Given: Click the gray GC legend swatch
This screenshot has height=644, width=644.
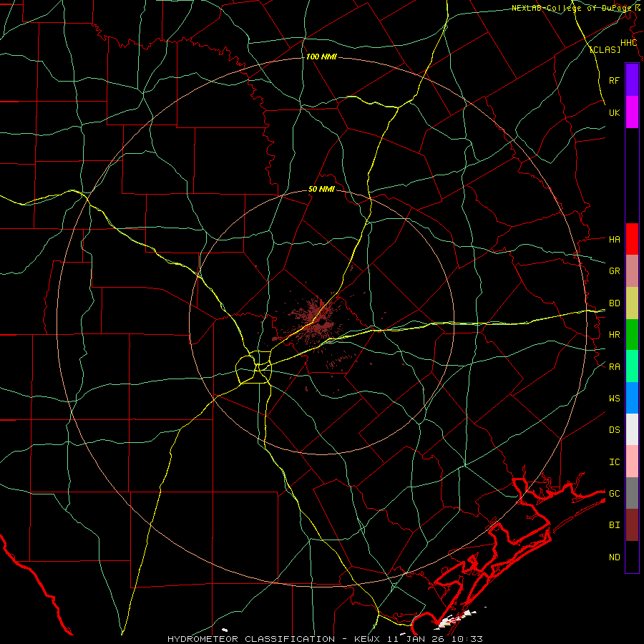Looking at the screenshot, I should (x=632, y=493).
